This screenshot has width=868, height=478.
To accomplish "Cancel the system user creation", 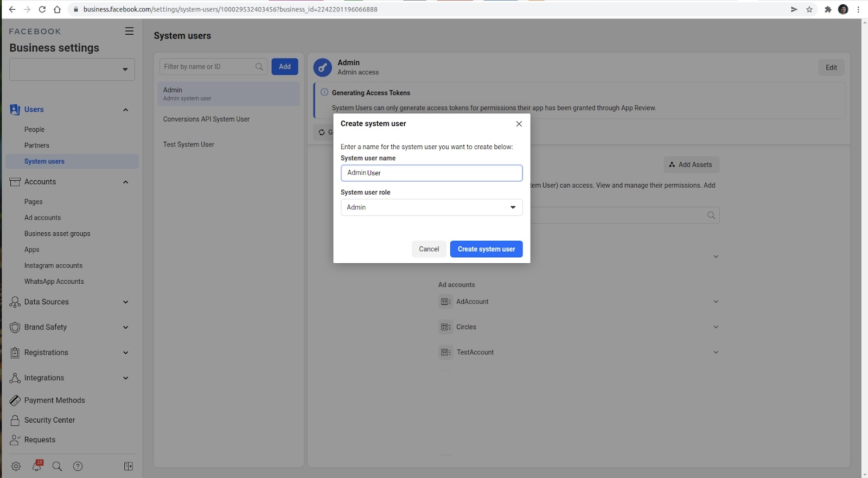I will 429,249.
